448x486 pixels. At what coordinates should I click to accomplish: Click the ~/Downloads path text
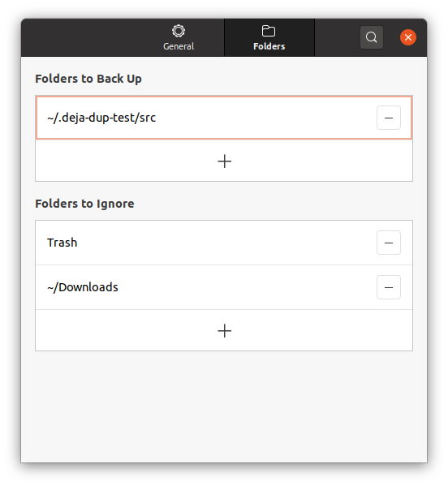[83, 287]
